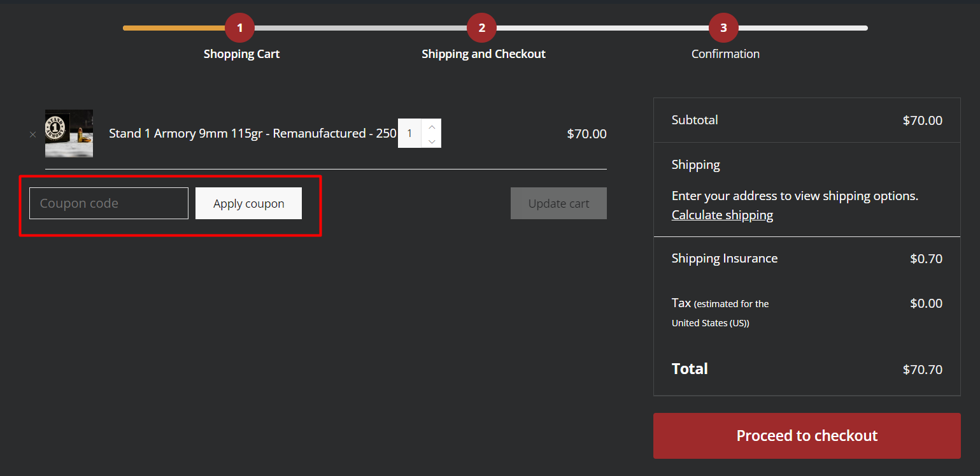Apply the coupon code

click(x=248, y=203)
